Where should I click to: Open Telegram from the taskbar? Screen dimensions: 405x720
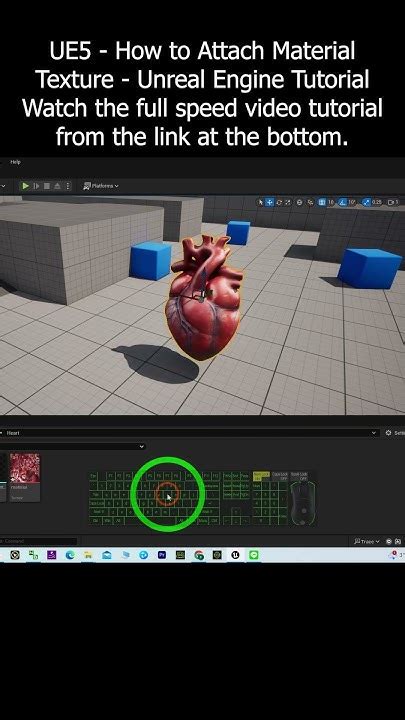click(x=144, y=555)
